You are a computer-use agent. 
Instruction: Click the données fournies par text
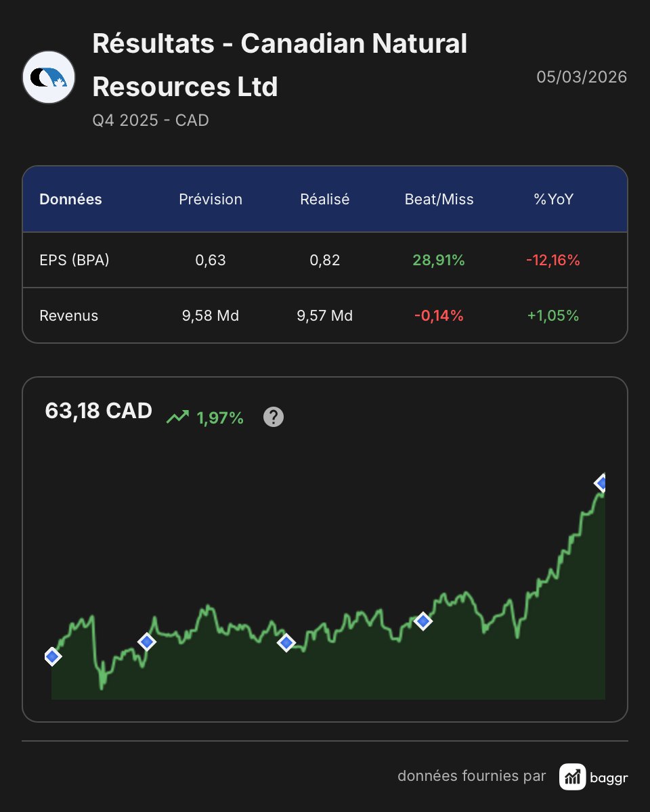pyautogui.click(x=472, y=776)
